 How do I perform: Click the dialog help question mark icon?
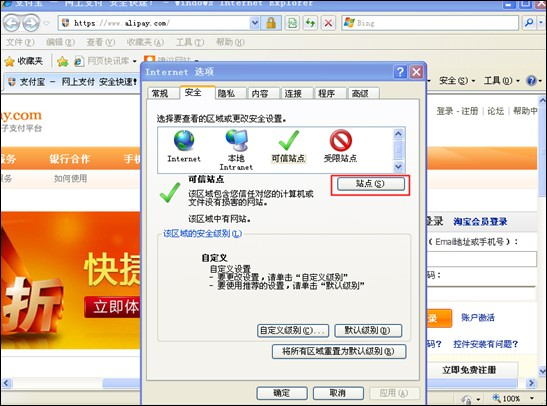[400, 72]
